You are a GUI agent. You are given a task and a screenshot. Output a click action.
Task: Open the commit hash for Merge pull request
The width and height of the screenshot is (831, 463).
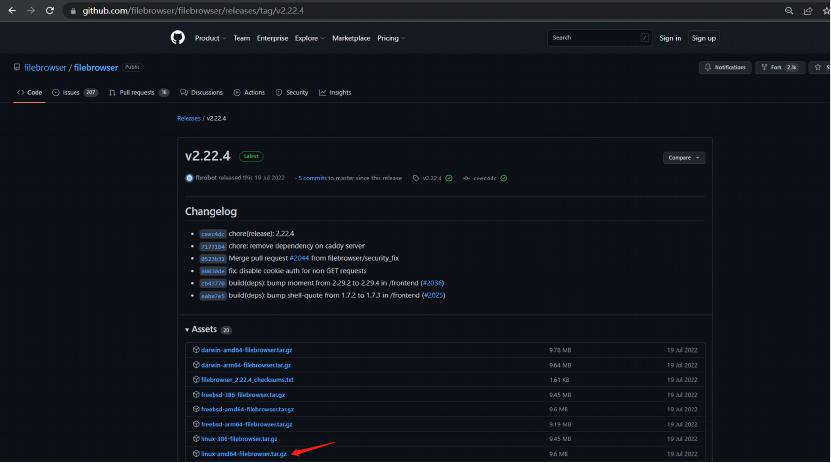click(x=213, y=259)
